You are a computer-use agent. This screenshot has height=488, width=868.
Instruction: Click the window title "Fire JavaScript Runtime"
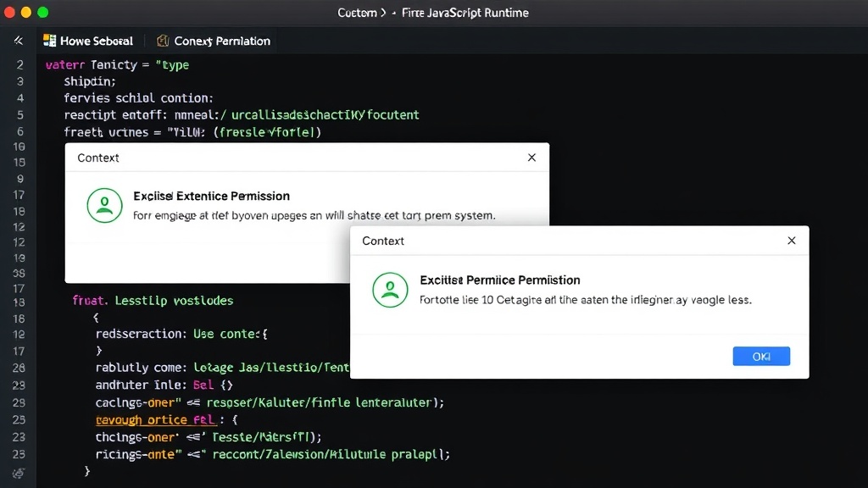tap(465, 13)
